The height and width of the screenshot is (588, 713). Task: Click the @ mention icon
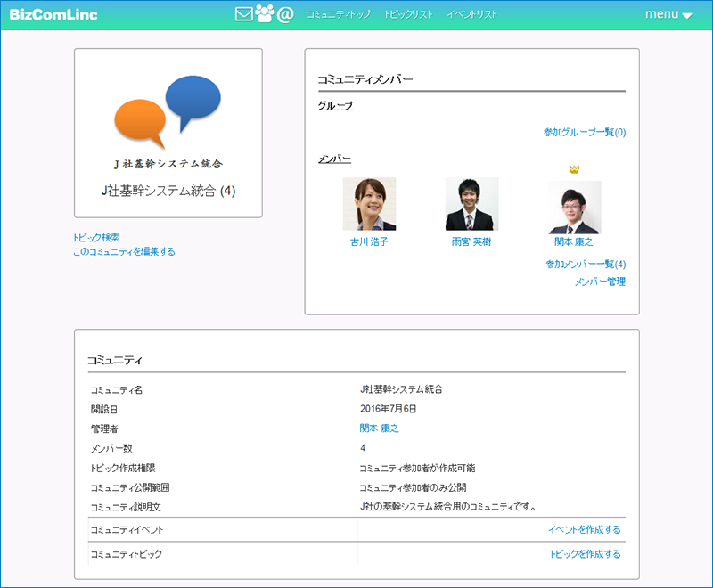pyautogui.click(x=285, y=14)
